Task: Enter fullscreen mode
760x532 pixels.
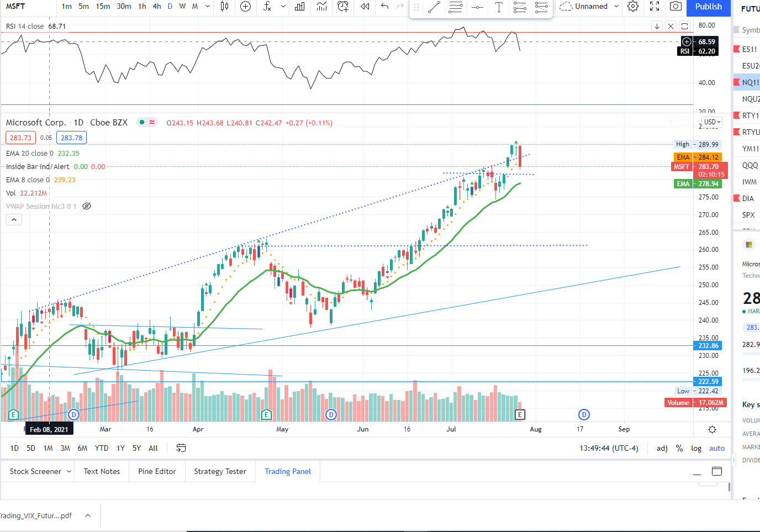Action: coord(655,7)
